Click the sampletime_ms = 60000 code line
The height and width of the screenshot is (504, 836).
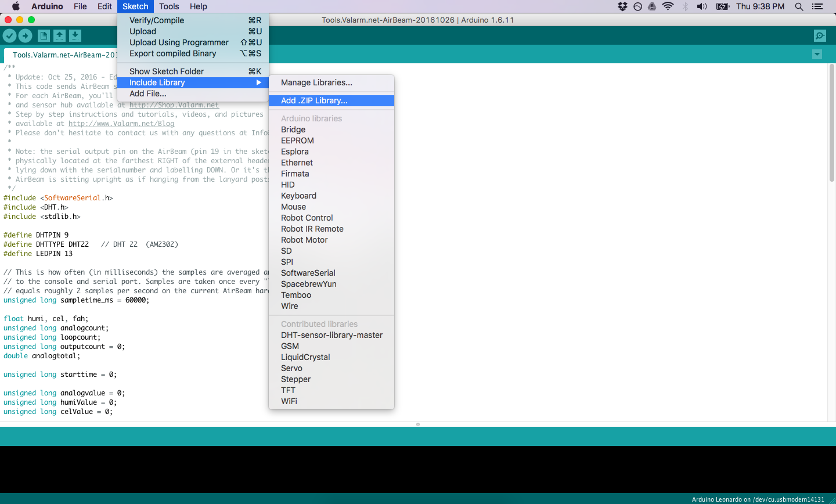(x=76, y=300)
